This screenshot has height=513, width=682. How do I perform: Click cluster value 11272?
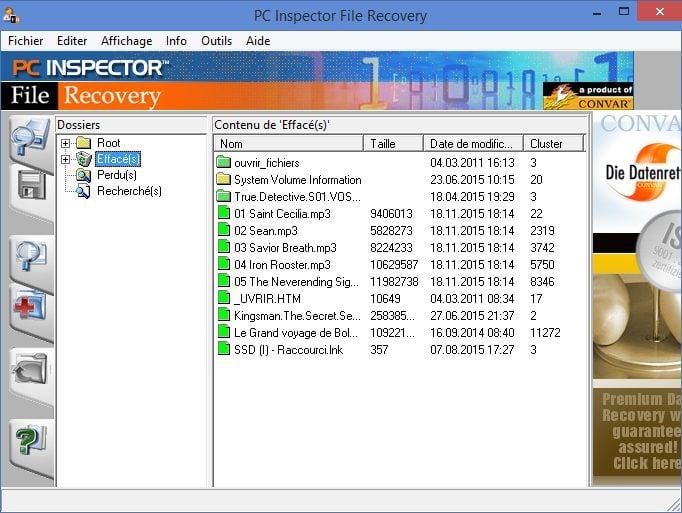(545, 333)
